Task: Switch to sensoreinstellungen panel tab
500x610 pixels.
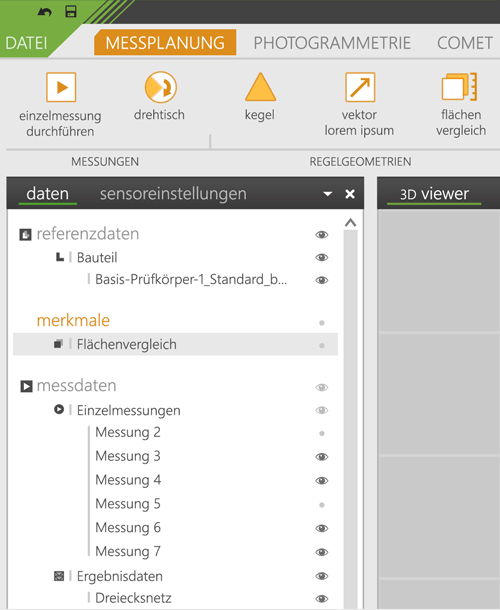Action: tap(173, 193)
